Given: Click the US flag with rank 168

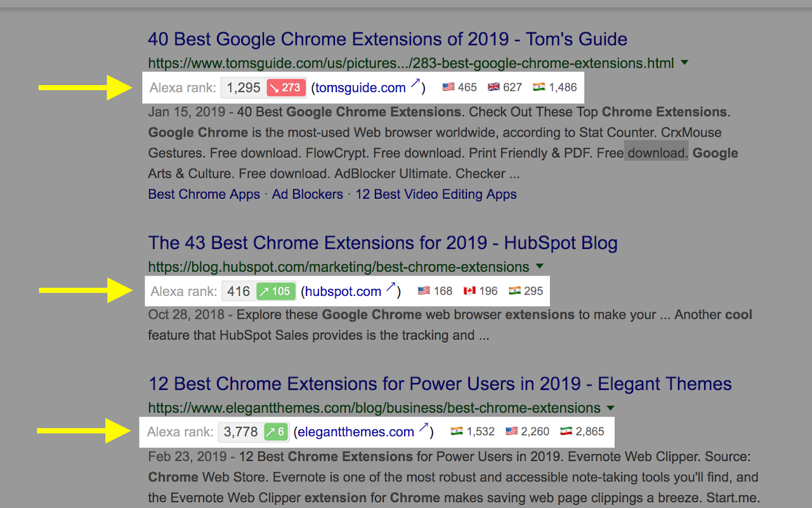Looking at the screenshot, I should [x=424, y=291].
